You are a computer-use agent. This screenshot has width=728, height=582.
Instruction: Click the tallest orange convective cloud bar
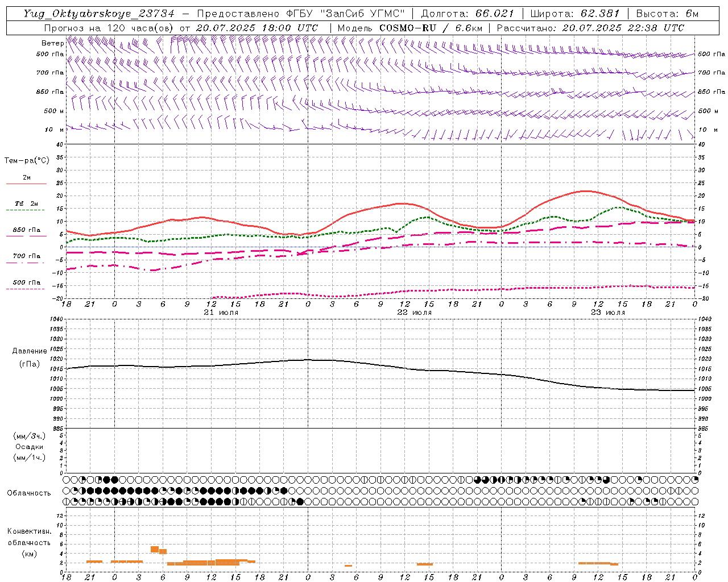(155, 549)
